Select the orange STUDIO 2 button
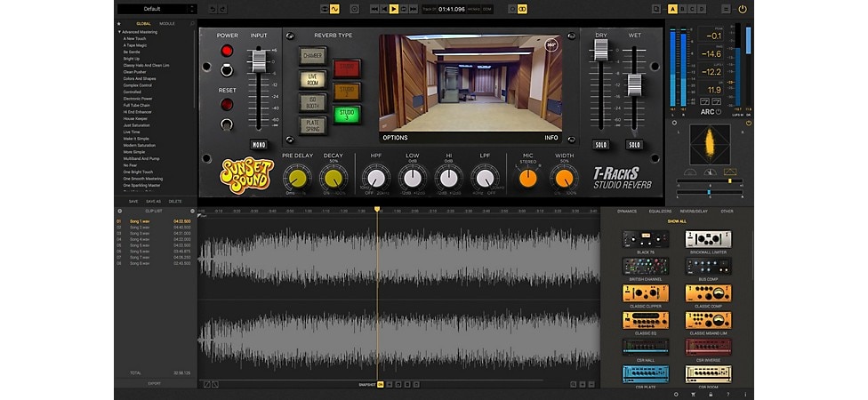This screenshot has width=868, height=400. pos(347,92)
